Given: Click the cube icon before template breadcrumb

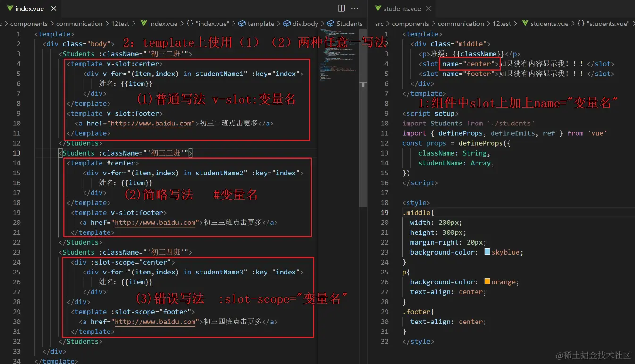Looking at the screenshot, I should (242, 24).
